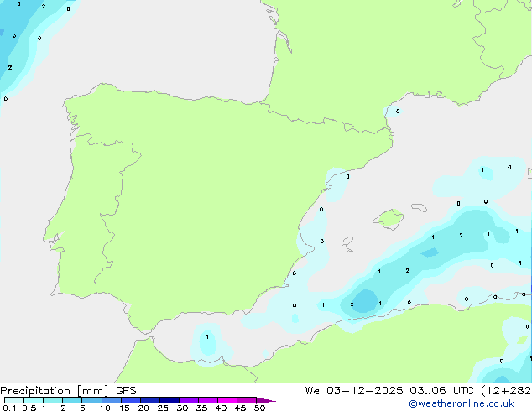The width and height of the screenshot is (532, 411).
Task: Pick the 15–20 mm legend swatch
Action: pos(131,400)
